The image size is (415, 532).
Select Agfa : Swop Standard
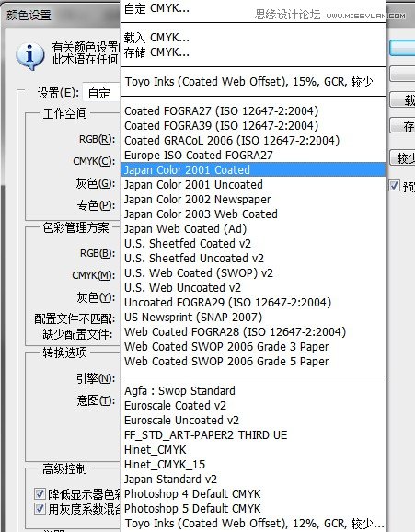point(253,391)
